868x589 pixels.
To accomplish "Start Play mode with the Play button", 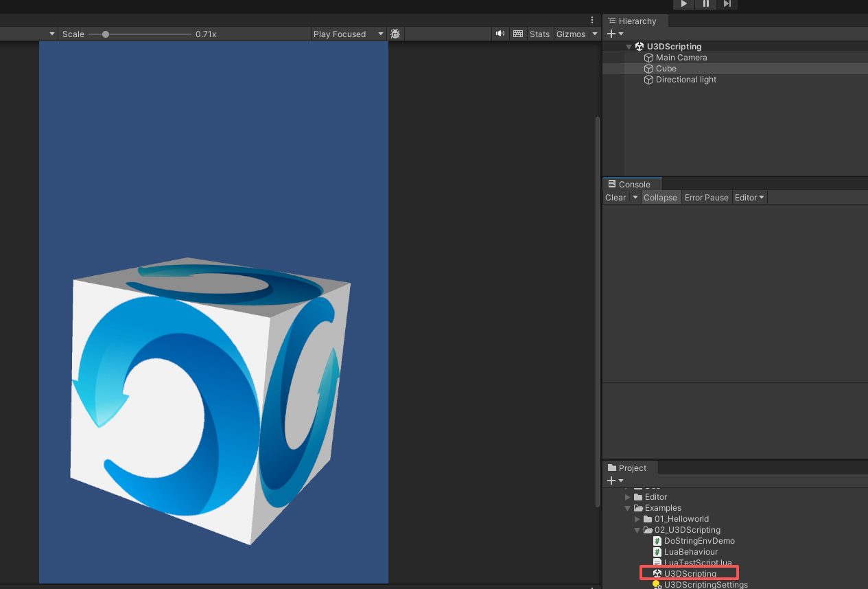I will pos(683,4).
